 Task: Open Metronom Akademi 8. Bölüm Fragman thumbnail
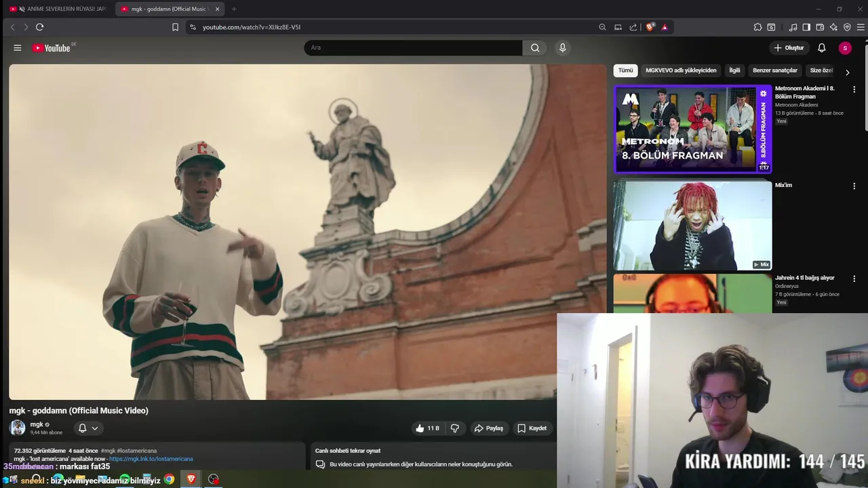pyautogui.click(x=692, y=129)
